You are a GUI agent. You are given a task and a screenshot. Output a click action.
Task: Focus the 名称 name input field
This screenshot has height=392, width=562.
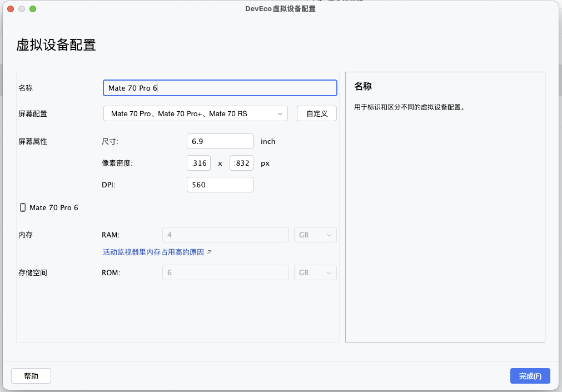tap(220, 88)
